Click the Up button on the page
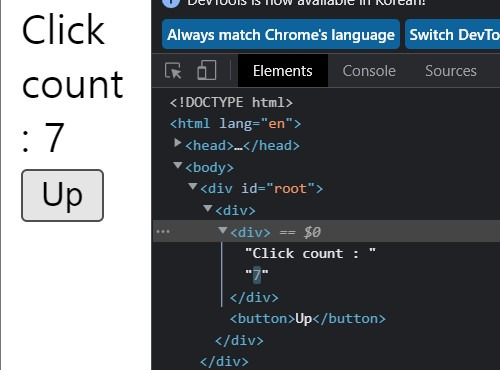 point(63,195)
